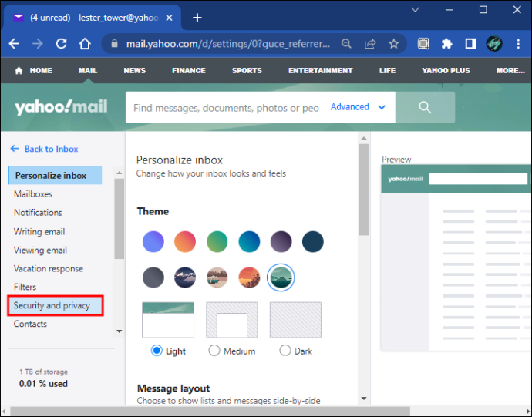The height and width of the screenshot is (417, 532).
Task: Open the Chrome extensions puzzle icon
Action: (x=447, y=44)
